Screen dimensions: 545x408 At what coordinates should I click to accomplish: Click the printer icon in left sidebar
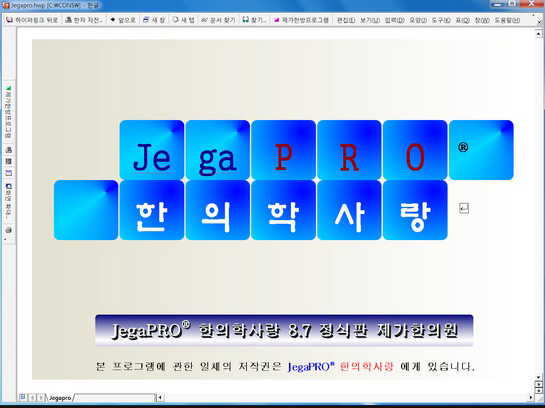click(8, 230)
